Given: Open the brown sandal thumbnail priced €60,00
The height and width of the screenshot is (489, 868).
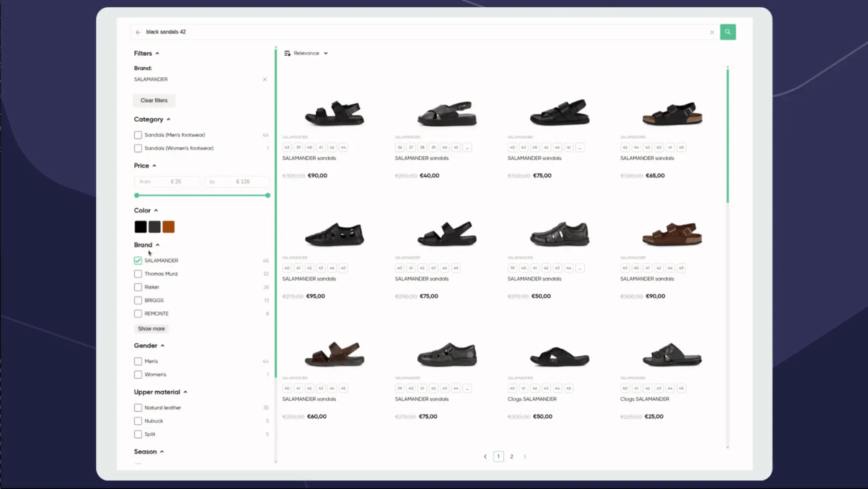Looking at the screenshot, I should click(335, 354).
